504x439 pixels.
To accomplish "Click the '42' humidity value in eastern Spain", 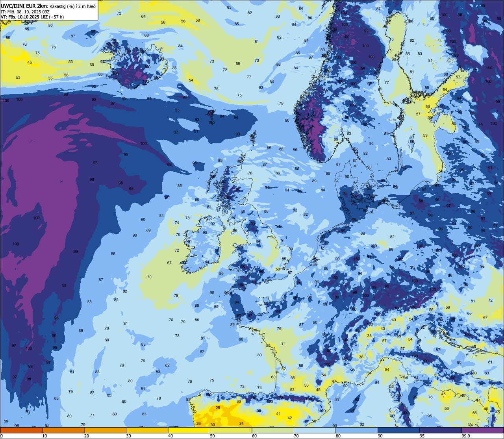I will point(290,418).
